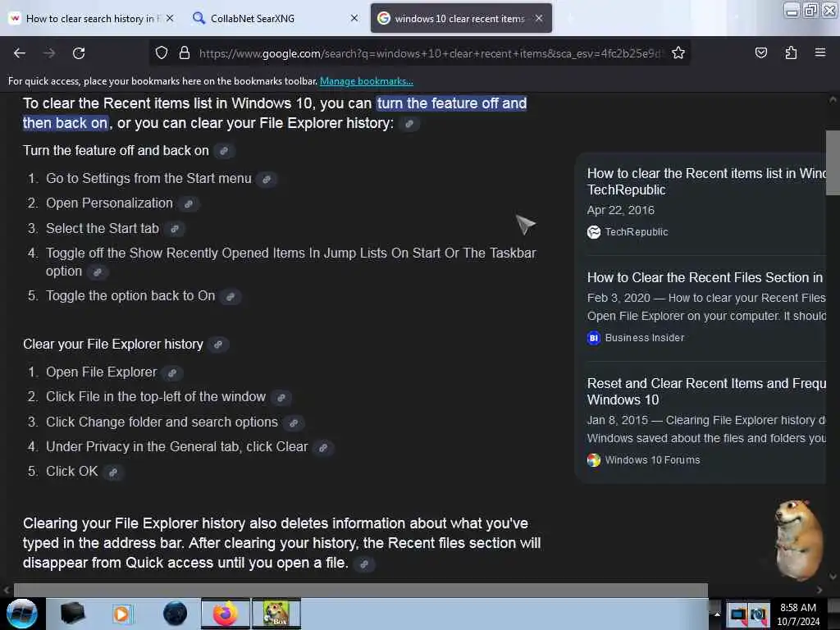Click link icon next to 'Open Personalization'
840x630 pixels.
[188, 204]
